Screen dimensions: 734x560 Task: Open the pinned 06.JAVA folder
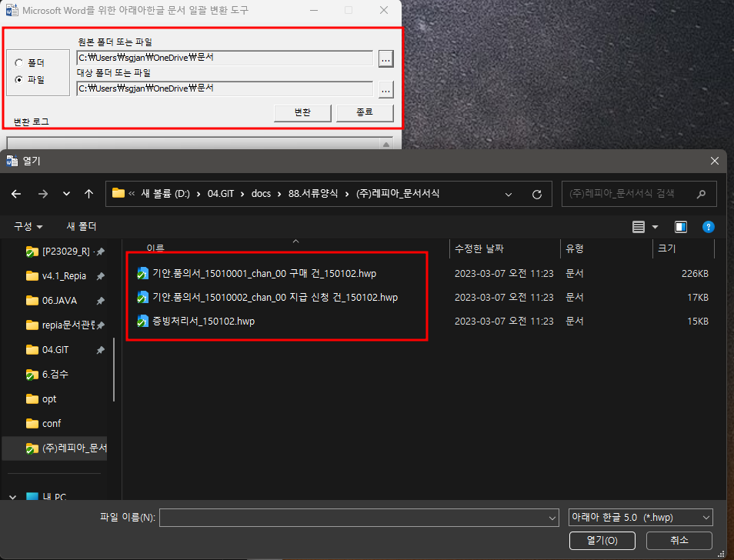59,301
